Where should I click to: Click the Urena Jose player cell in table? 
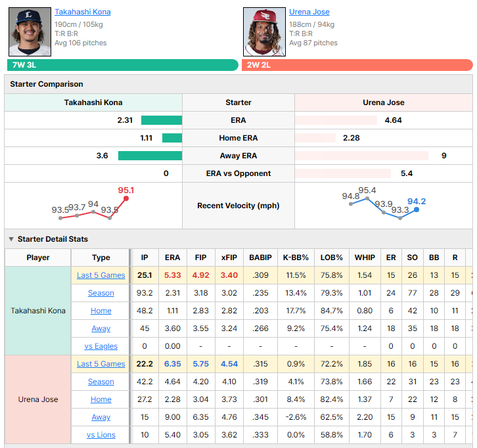point(38,399)
